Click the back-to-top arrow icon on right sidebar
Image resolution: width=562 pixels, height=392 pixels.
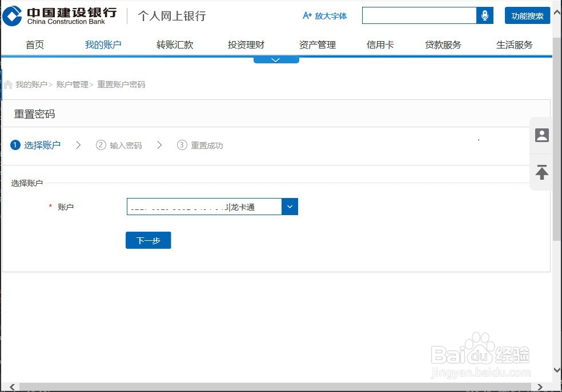[541, 172]
